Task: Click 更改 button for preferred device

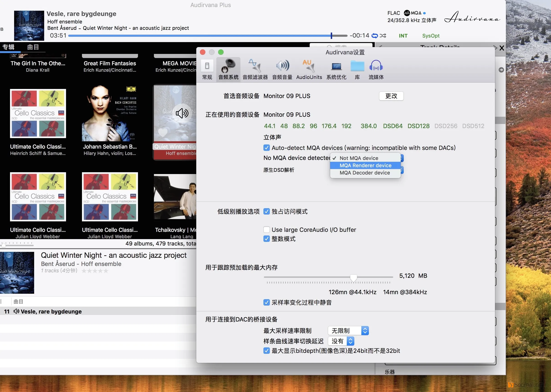Action: 391,96
